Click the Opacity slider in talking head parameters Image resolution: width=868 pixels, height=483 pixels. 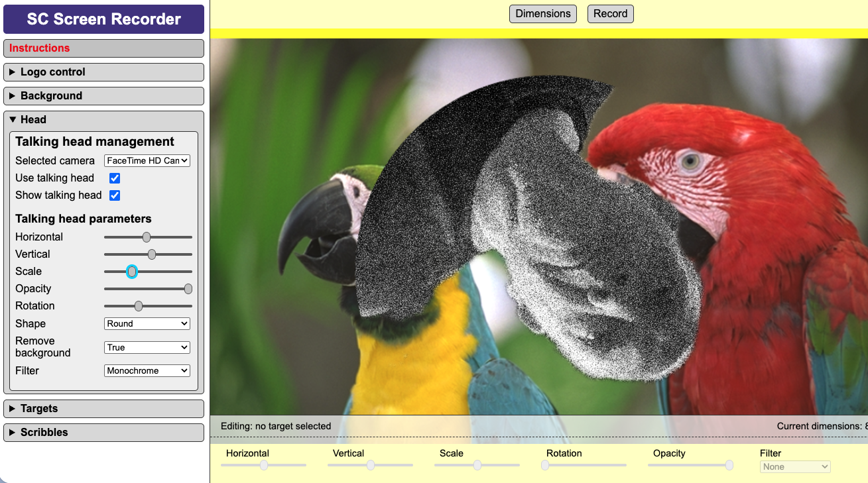188,288
